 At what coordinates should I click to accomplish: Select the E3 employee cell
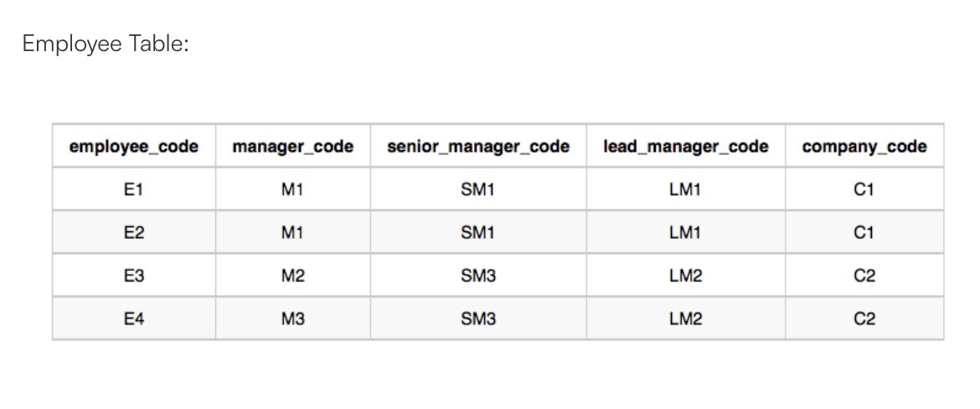(x=134, y=275)
